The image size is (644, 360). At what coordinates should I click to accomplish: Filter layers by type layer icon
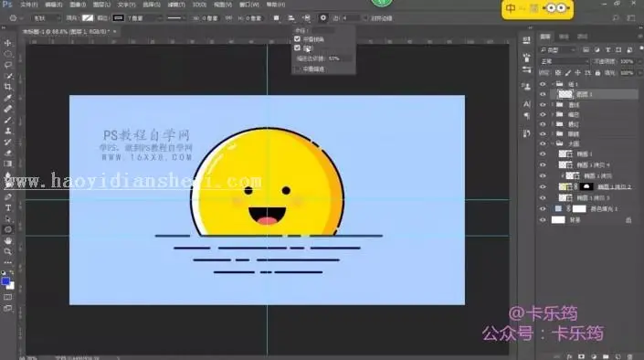pyautogui.click(x=607, y=50)
